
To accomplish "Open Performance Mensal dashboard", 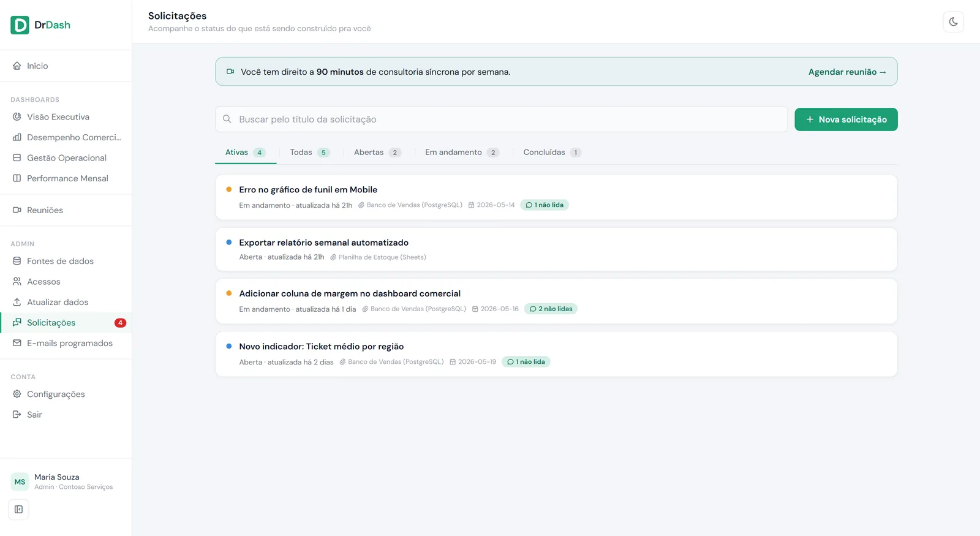I will point(66,178).
